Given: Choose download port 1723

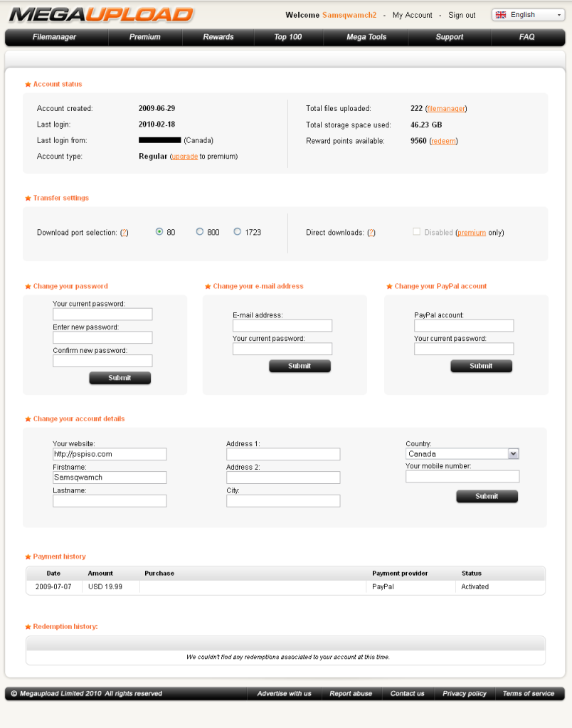Looking at the screenshot, I should coord(238,232).
